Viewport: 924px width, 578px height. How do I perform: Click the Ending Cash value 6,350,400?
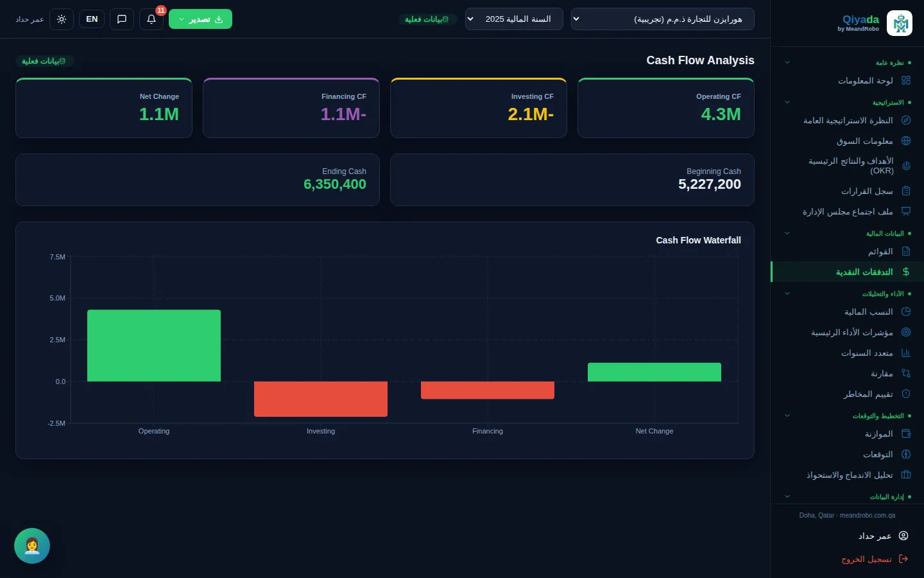[335, 184]
